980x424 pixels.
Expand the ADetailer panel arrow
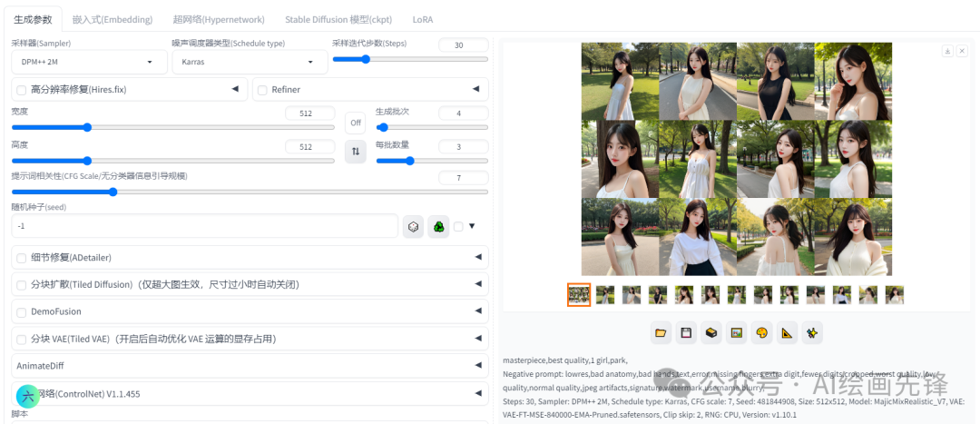click(x=478, y=256)
